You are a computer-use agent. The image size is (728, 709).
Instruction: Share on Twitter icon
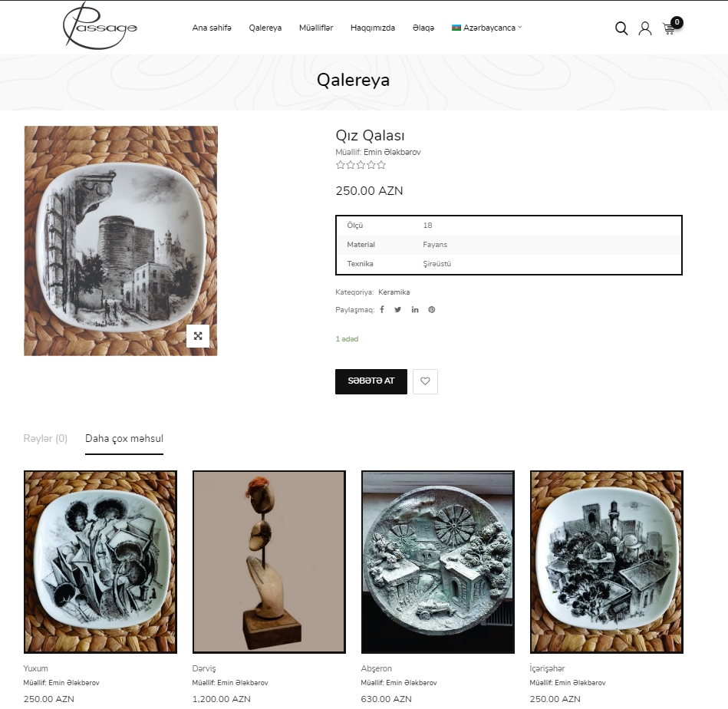click(398, 310)
